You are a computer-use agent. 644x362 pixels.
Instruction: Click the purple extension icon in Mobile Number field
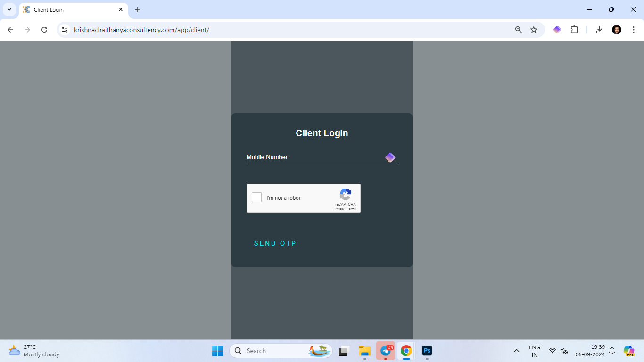pos(390,157)
